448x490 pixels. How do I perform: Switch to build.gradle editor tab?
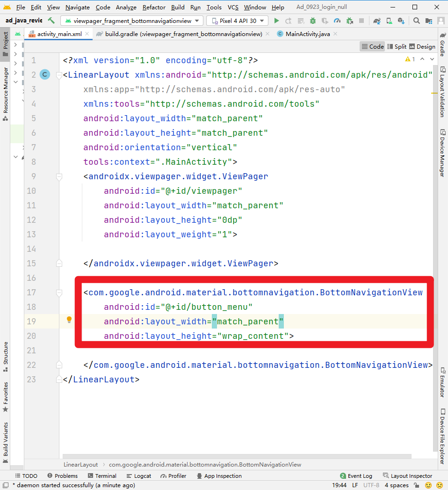[183, 34]
